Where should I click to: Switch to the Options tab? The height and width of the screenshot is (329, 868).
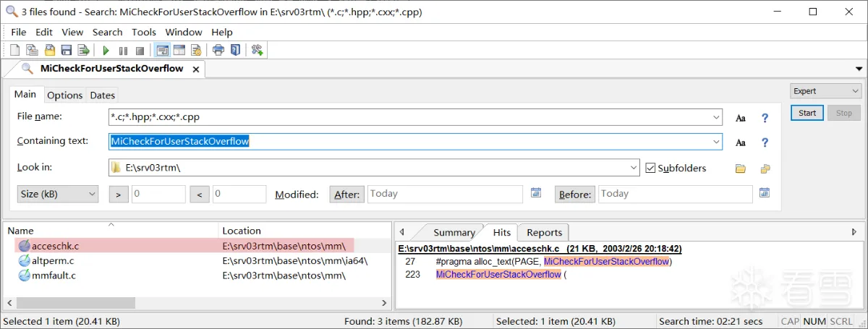pyautogui.click(x=64, y=95)
